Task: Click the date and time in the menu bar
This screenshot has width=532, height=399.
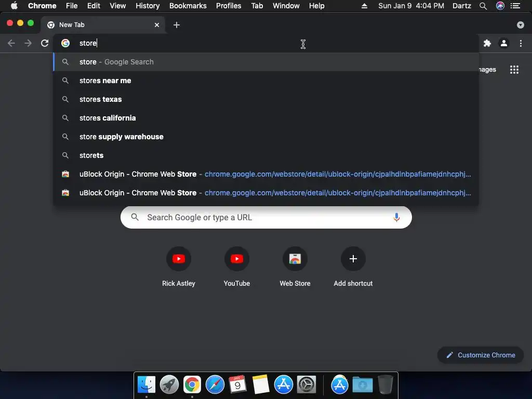Action: coord(411,6)
